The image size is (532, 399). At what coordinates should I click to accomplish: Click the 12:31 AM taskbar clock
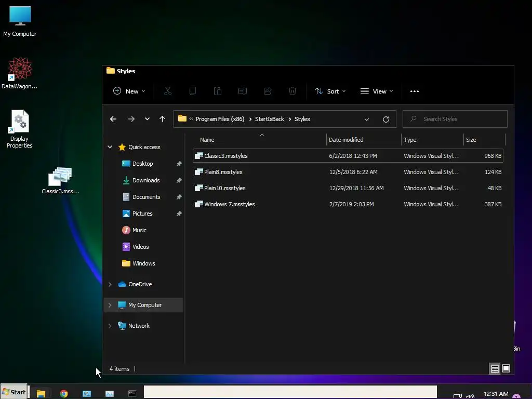point(496,394)
